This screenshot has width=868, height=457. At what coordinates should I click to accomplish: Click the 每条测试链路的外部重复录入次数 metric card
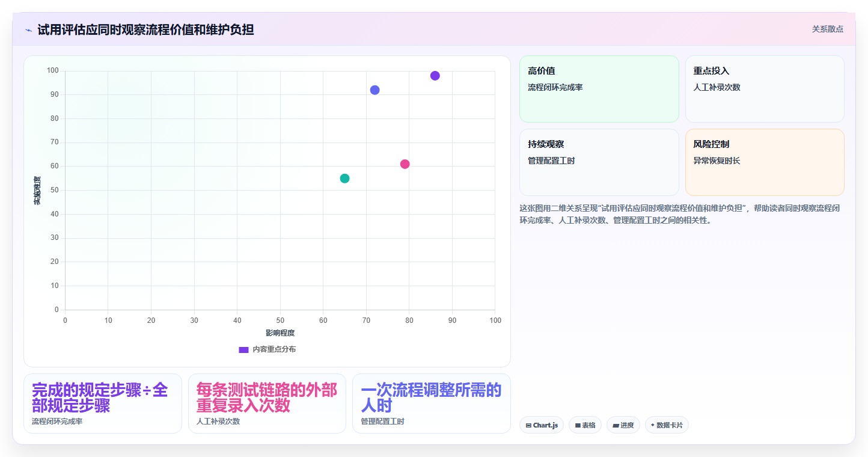267,403
